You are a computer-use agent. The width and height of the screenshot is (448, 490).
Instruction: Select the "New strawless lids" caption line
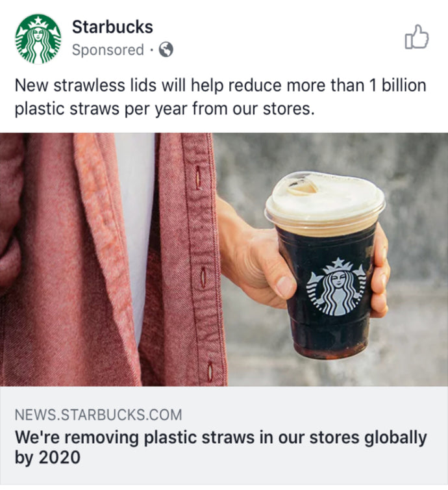click(220, 85)
